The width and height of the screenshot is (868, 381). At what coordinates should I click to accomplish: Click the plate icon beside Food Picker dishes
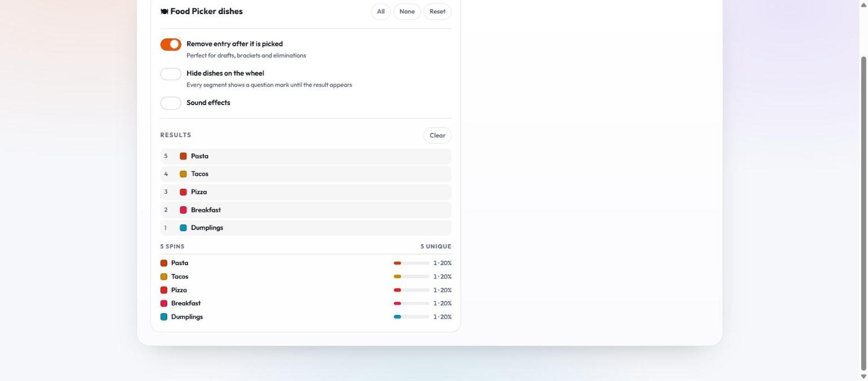(x=164, y=11)
